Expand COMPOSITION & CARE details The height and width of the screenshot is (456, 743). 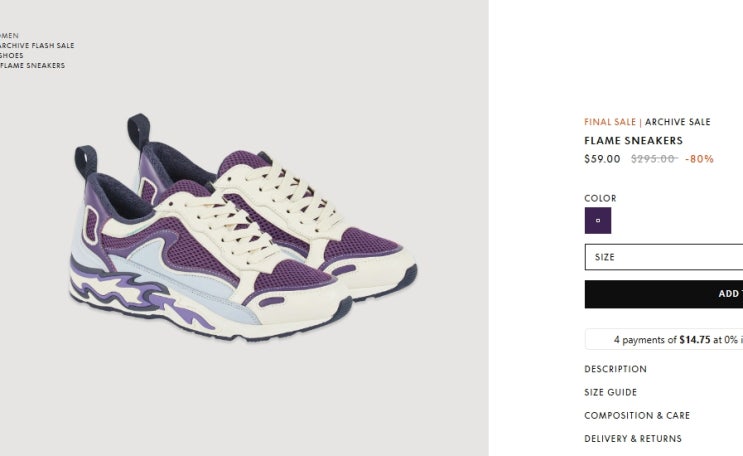[x=637, y=416]
